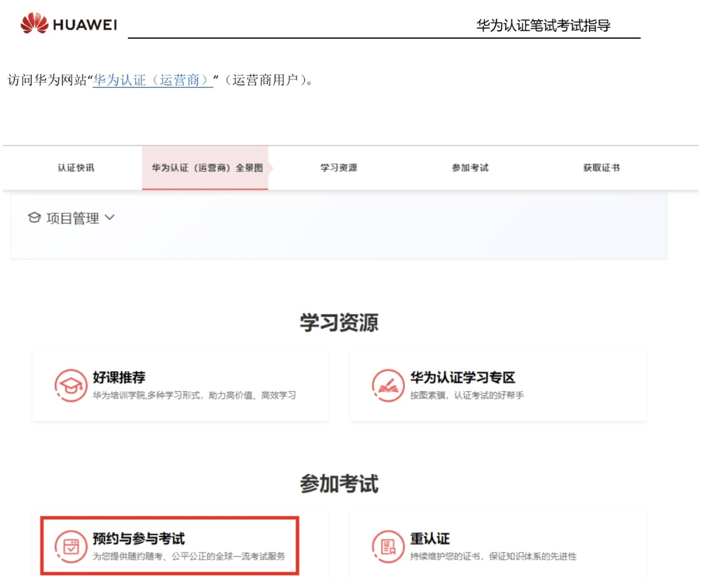728x578 pixels.
Task: Open the 华为认证（运营商） hyperlink
Action: [153, 80]
